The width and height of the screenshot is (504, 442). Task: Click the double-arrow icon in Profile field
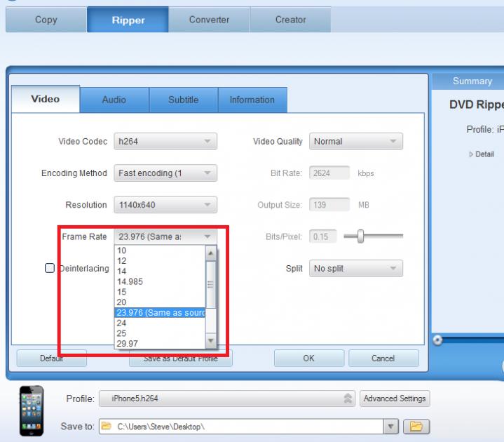pos(348,399)
